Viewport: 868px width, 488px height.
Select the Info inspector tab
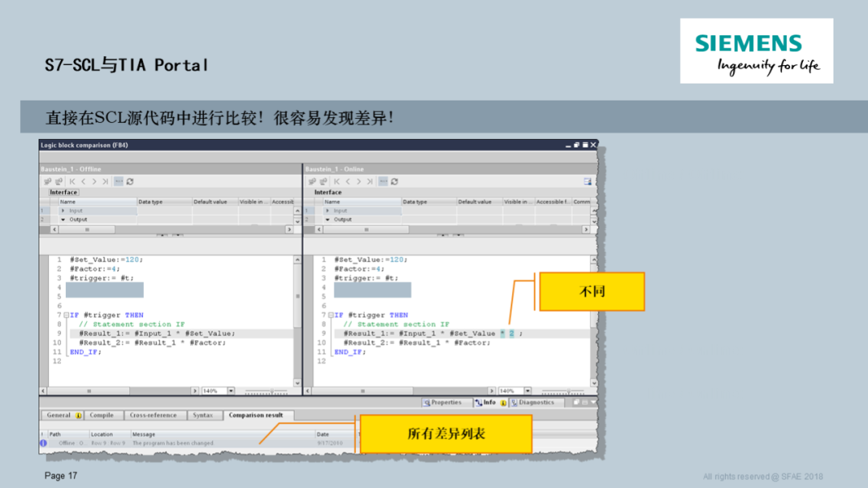coord(490,403)
